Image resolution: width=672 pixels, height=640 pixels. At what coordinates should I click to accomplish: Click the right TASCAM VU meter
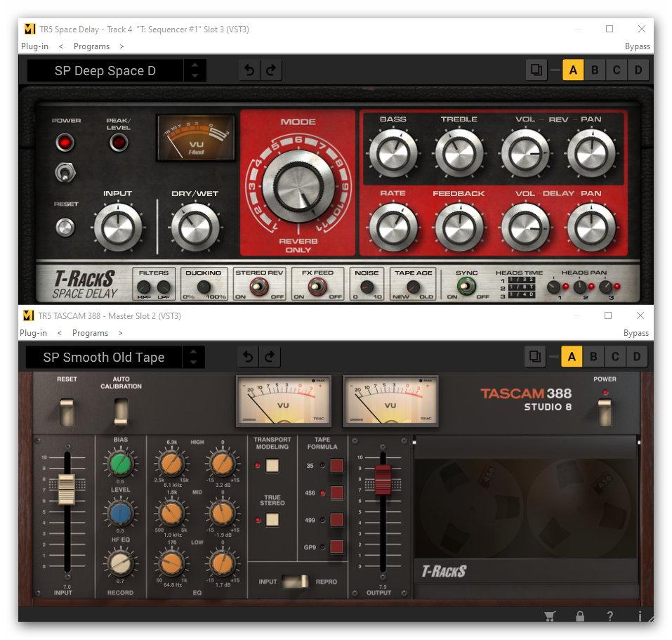click(390, 401)
